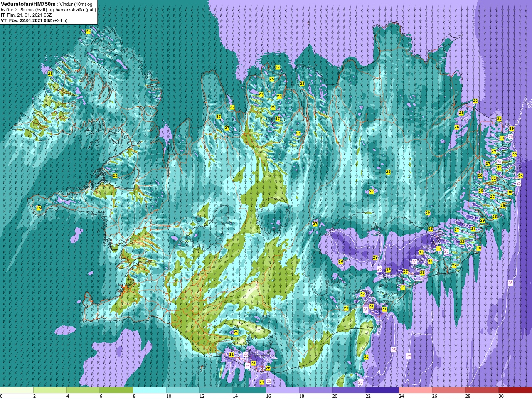
Task: Select the 24–26 m/s light pink legend swatch
Action: point(416,390)
